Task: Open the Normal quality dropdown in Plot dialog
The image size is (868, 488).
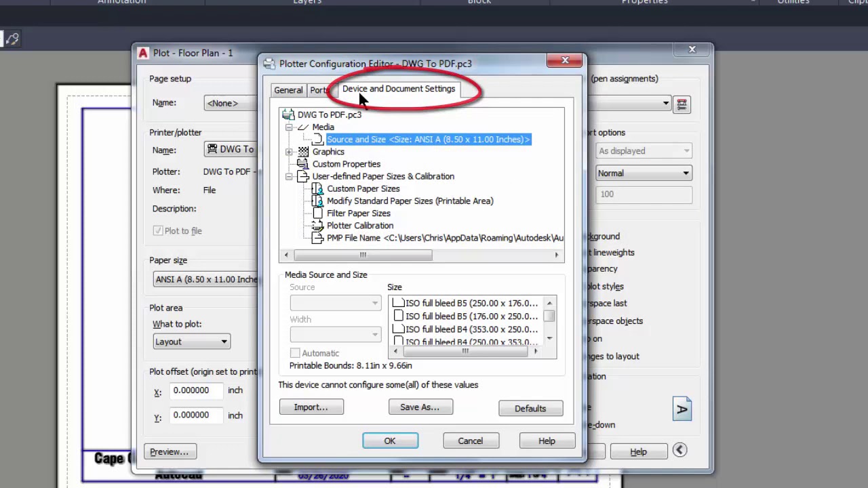Action: pyautogui.click(x=644, y=174)
